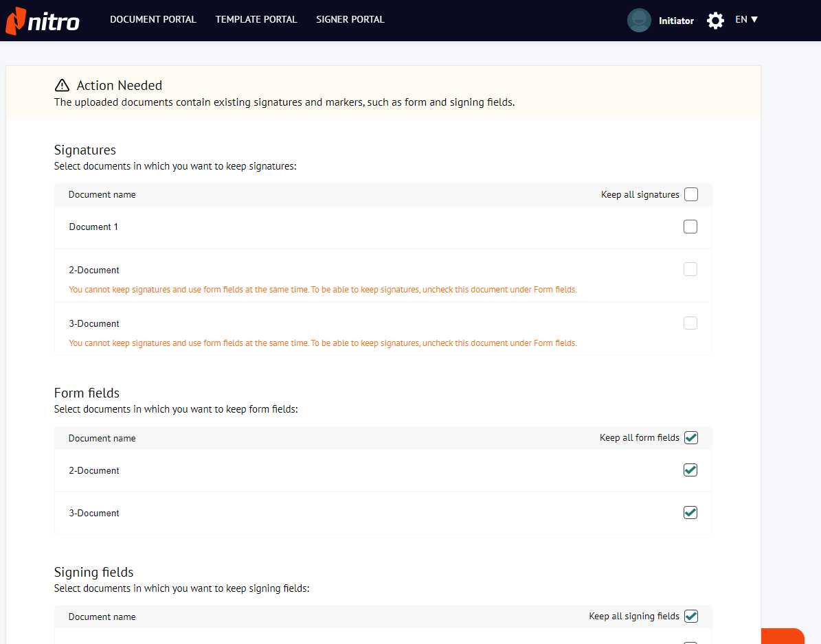Uncheck 2-Document under Form fields
This screenshot has width=821, height=644.
tap(690, 470)
